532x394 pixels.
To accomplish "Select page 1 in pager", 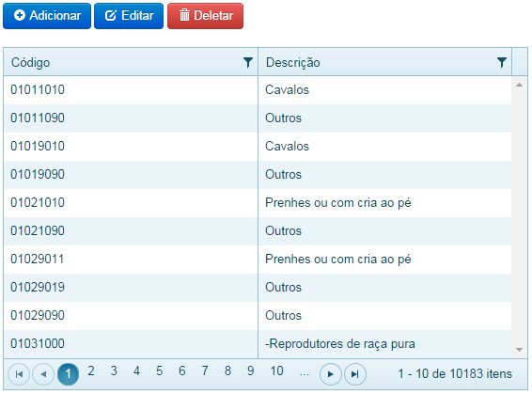I will tap(68, 374).
